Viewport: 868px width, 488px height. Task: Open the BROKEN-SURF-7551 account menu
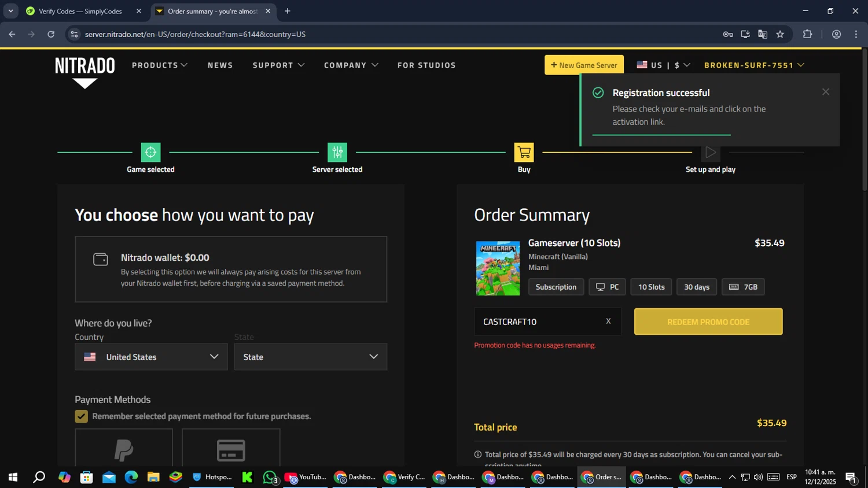(754, 65)
